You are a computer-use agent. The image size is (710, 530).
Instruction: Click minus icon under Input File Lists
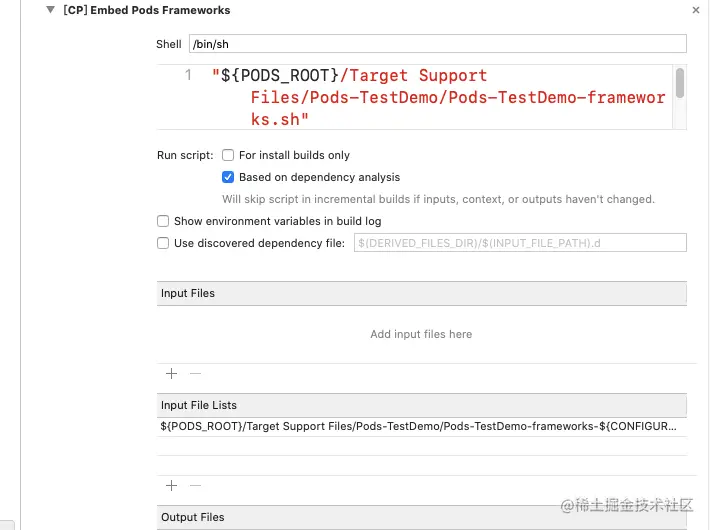pyautogui.click(x=195, y=486)
